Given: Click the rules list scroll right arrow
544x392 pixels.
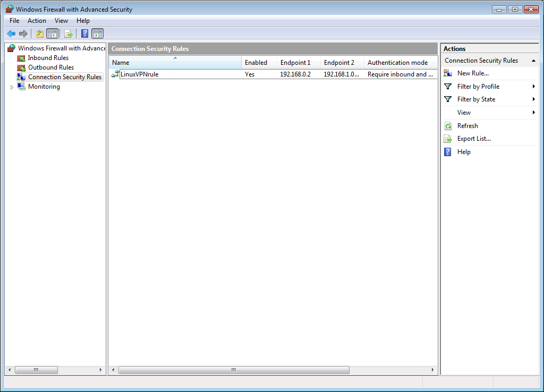Looking at the screenshot, I should [x=432, y=370].
